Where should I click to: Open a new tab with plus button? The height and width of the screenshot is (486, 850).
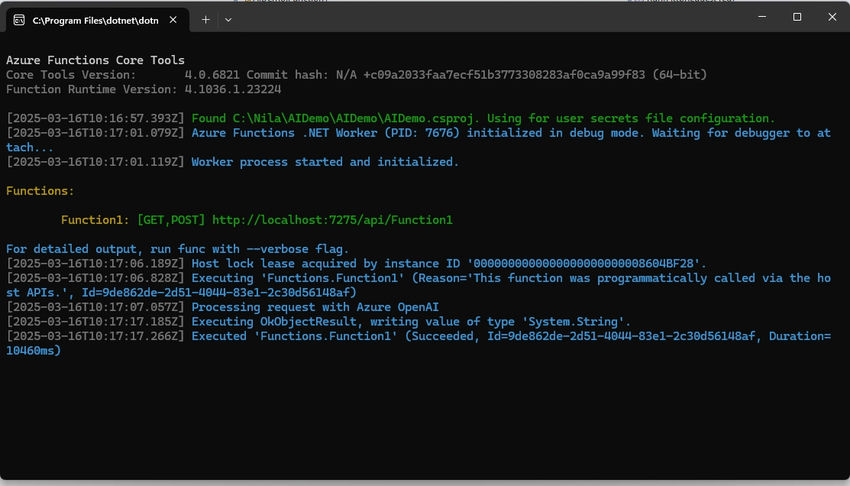coord(205,20)
